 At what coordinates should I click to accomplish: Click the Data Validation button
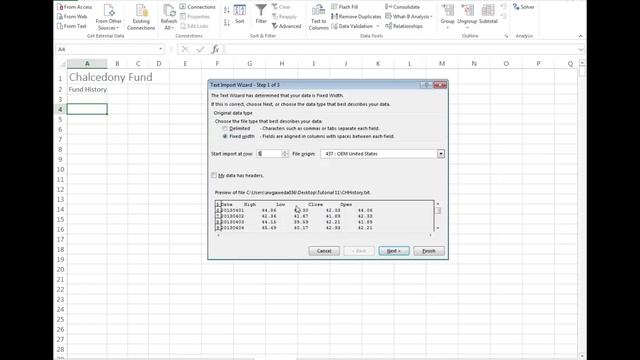(352, 26)
